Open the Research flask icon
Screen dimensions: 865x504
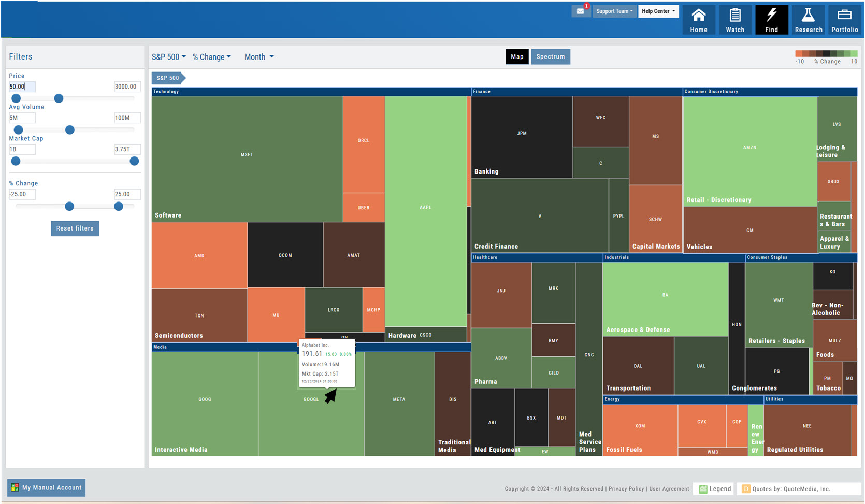pos(808,20)
